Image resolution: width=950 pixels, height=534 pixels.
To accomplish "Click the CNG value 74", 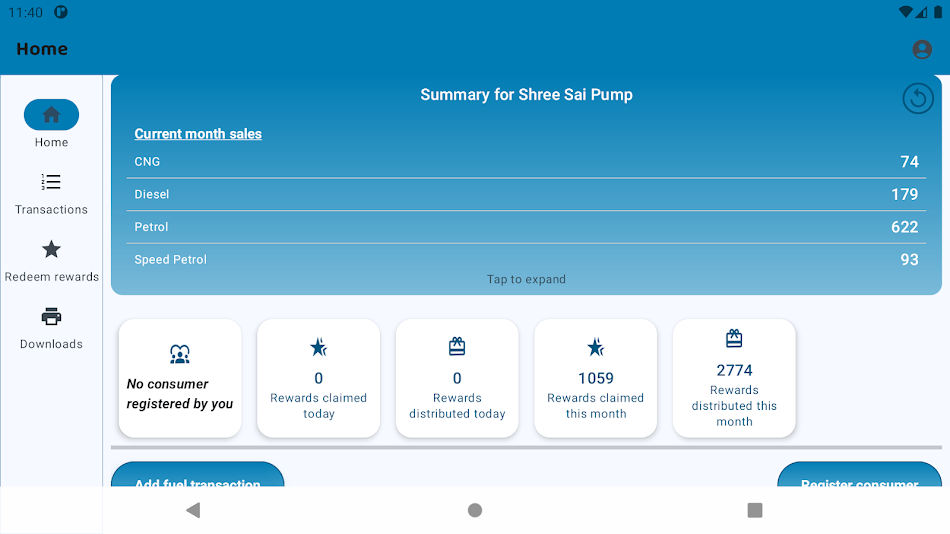I will pyautogui.click(x=909, y=162).
